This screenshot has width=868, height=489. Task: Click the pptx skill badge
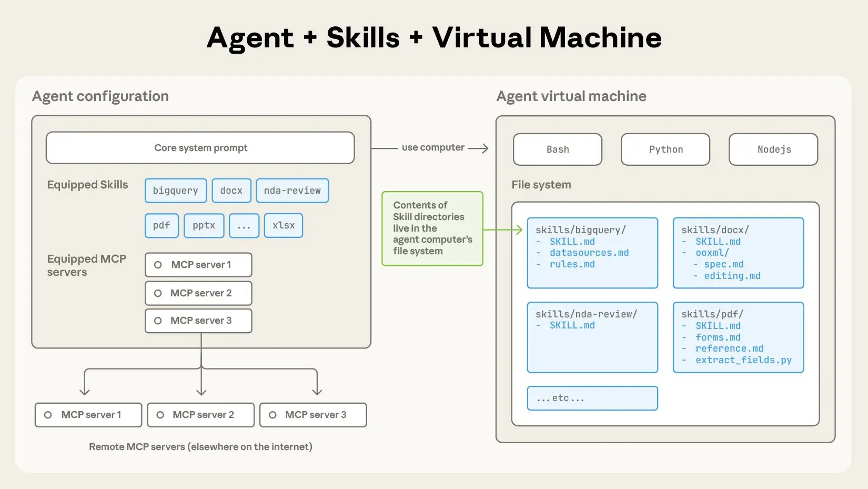pos(204,225)
